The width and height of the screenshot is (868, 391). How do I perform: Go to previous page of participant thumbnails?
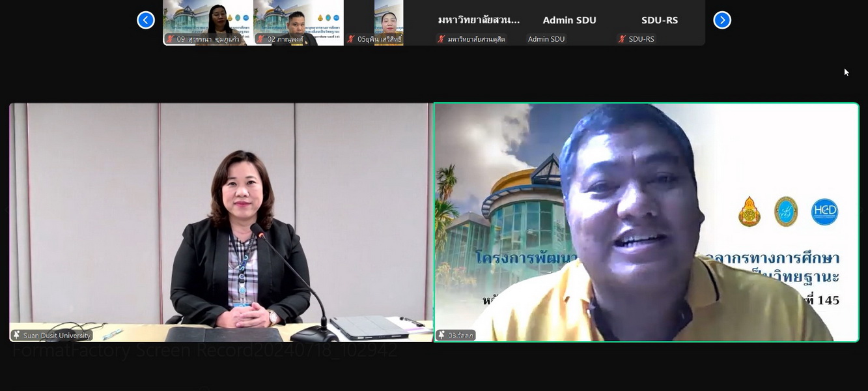(146, 20)
